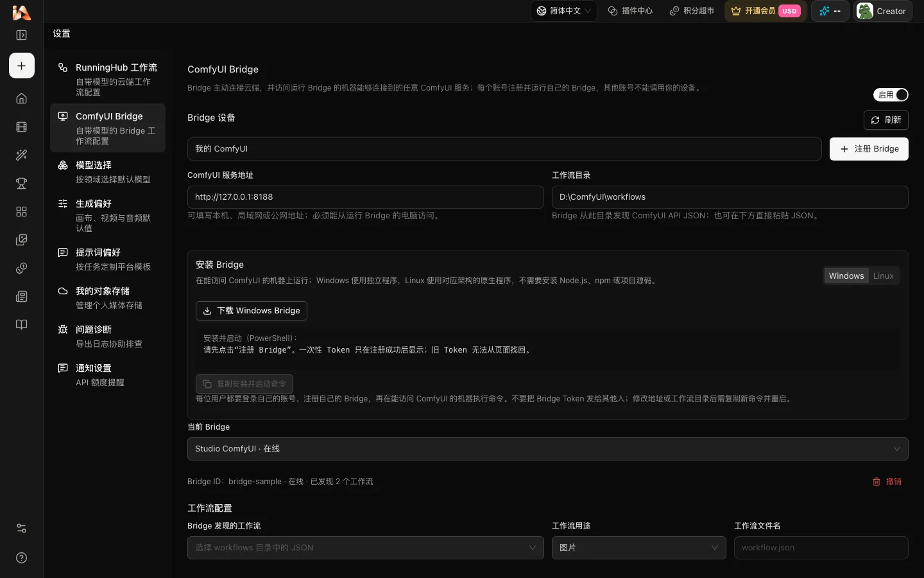This screenshot has width=924, height=578.
Task: Open the four-squares grid icon
Action: coord(21,211)
